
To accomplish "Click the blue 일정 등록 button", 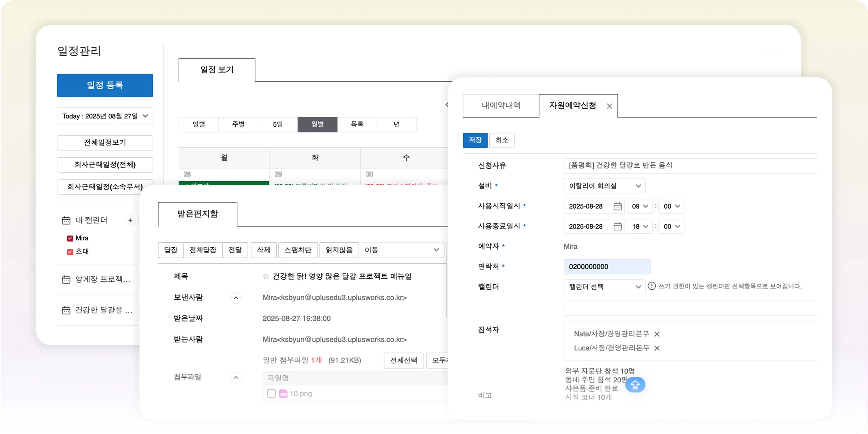I will [105, 85].
